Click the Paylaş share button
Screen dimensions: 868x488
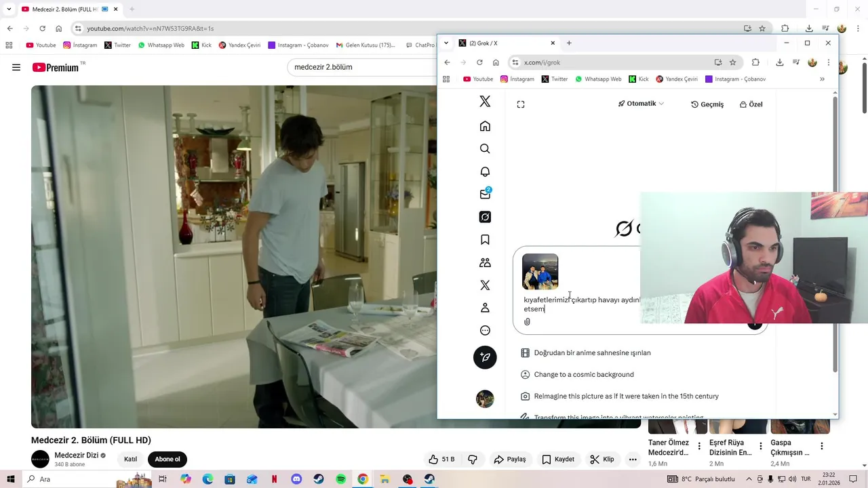tap(510, 459)
